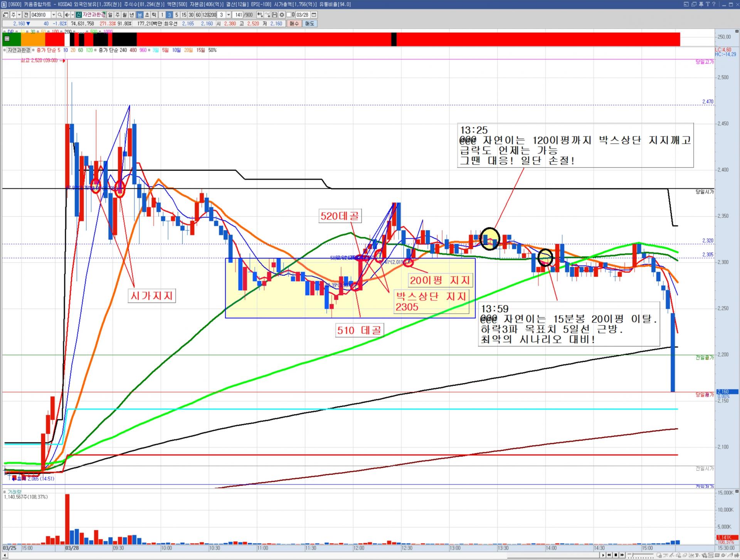This screenshot has height=560, width=740.
Task: Toggle the 자연과환경 price series legend checkbox
Action: (5, 50)
